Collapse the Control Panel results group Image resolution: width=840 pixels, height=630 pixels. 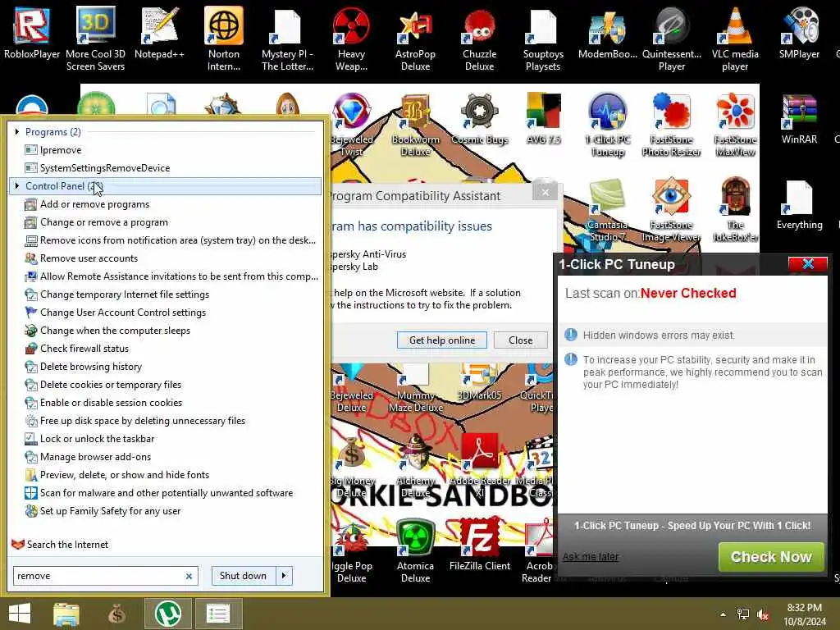coord(17,186)
